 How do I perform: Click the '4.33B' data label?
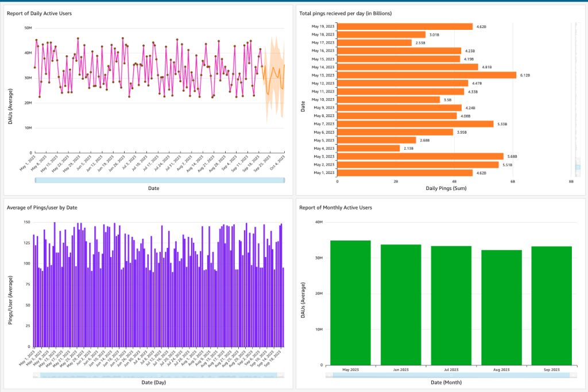coord(473,92)
